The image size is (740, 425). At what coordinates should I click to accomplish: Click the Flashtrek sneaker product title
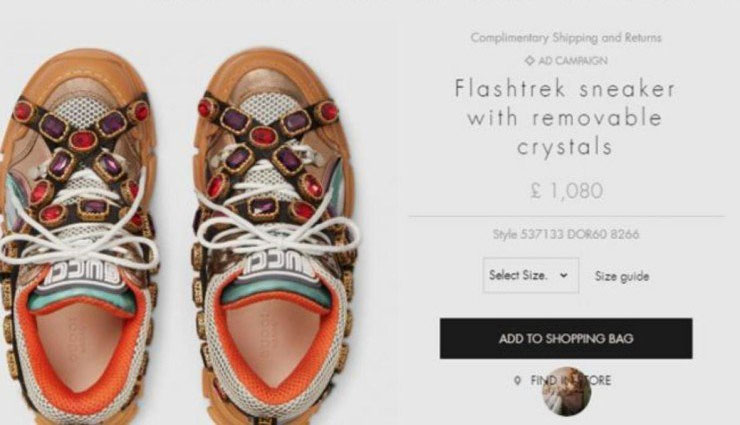565,118
